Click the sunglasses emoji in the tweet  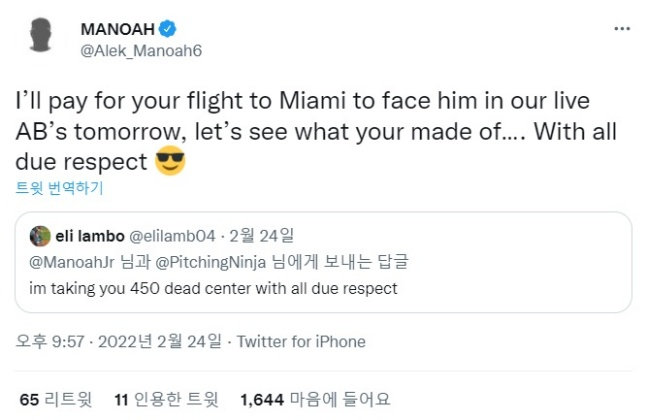pyautogui.click(x=171, y=160)
